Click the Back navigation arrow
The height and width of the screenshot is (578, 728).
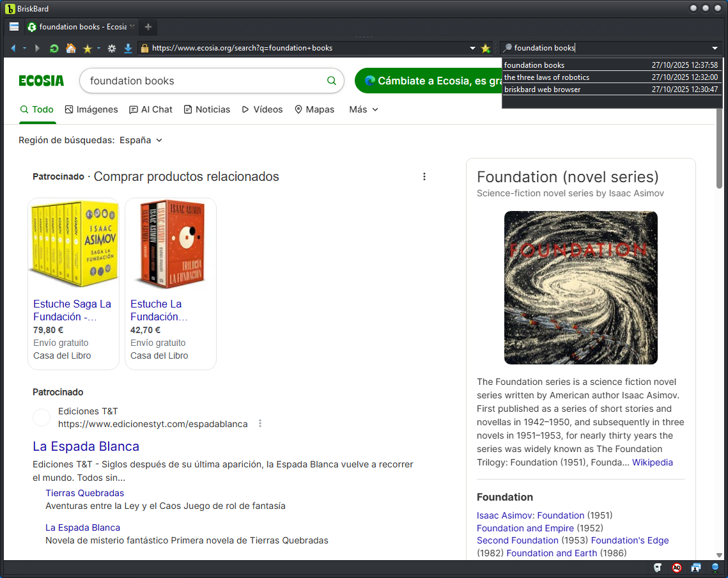coord(13,48)
